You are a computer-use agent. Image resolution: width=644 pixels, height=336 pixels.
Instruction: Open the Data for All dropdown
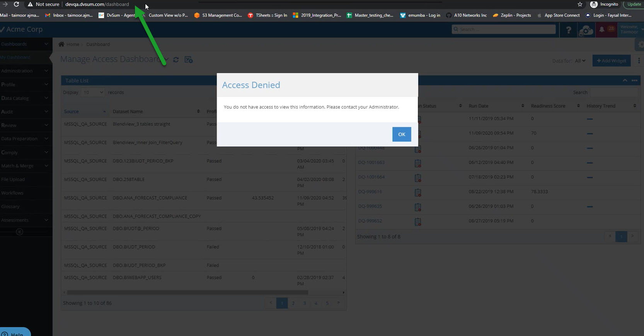click(x=580, y=61)
